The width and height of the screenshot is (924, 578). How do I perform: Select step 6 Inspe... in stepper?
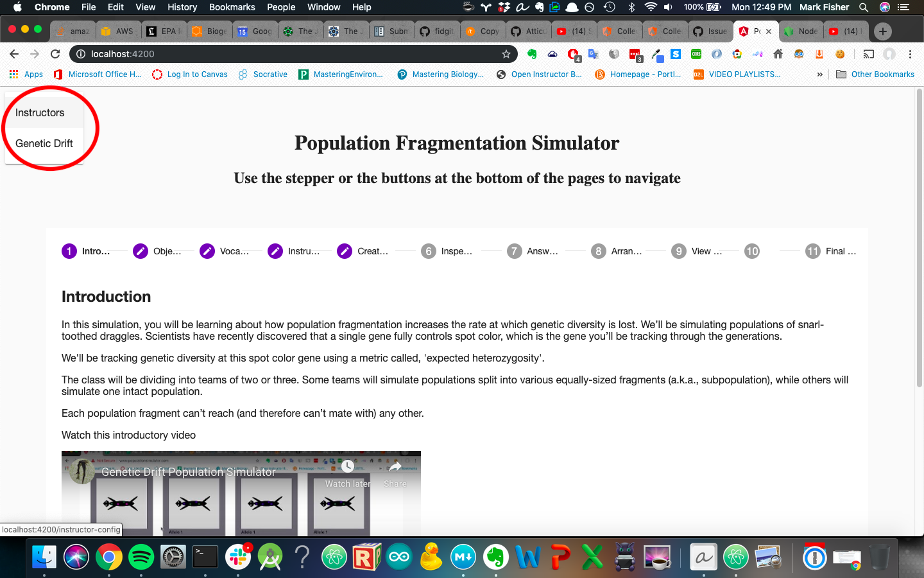pyautogui.click(x=447, y=251)
